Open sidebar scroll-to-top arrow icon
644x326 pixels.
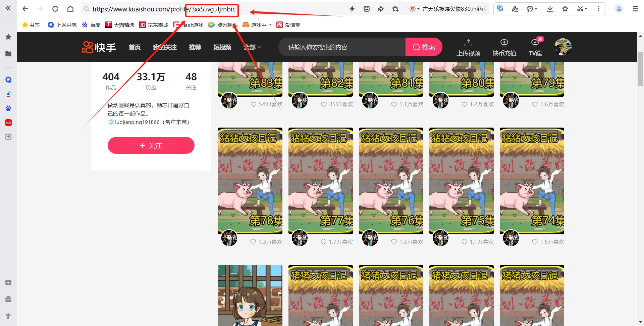coord(8,316)
